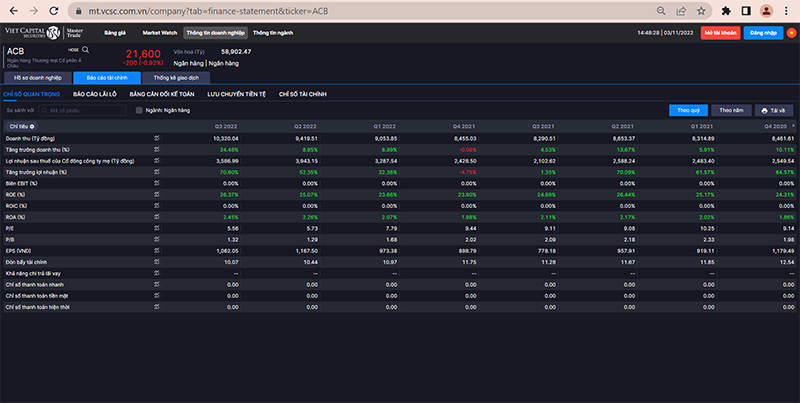Reload the page
Screen dimensions: 800x403
54,11
